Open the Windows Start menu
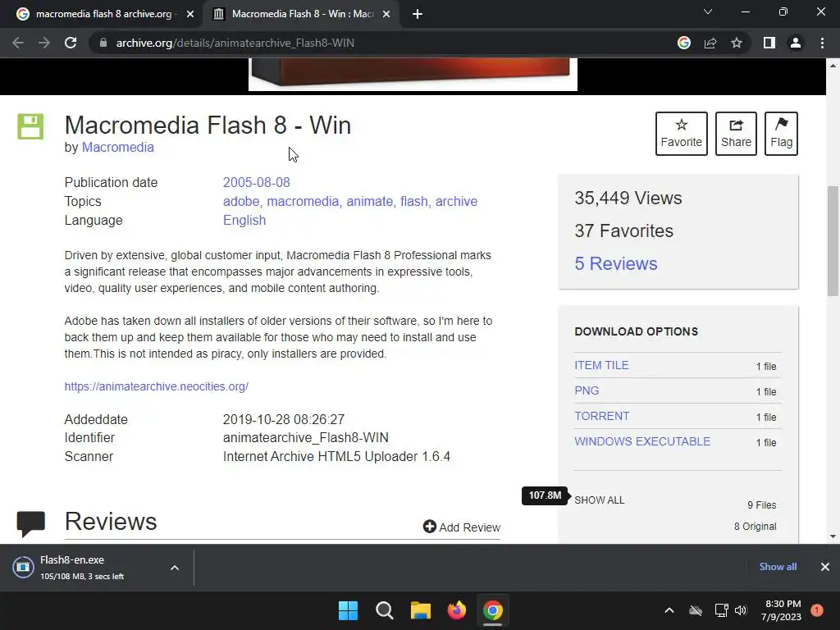The height and width of the screenshot is (630, 840). coord(348,610)
